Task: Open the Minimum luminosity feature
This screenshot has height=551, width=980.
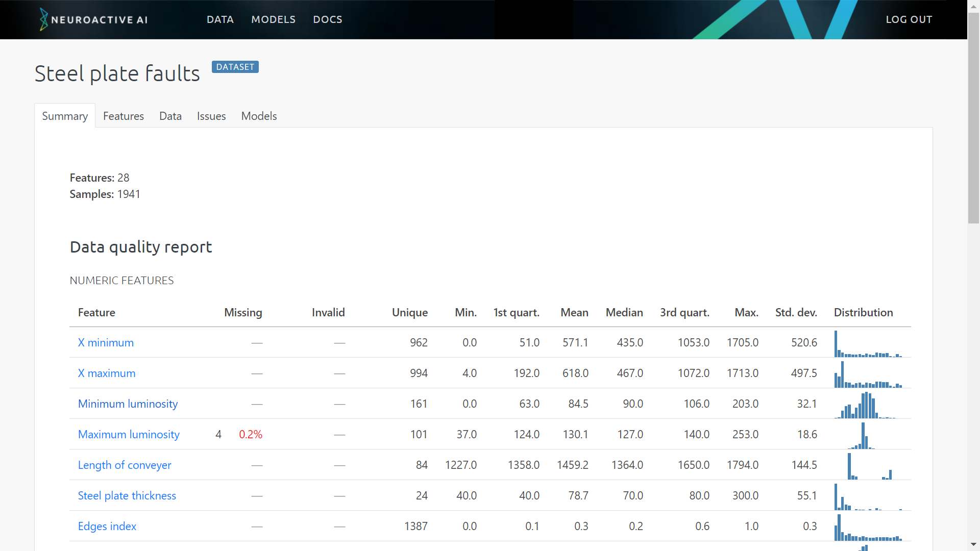Action: (128, 404)
